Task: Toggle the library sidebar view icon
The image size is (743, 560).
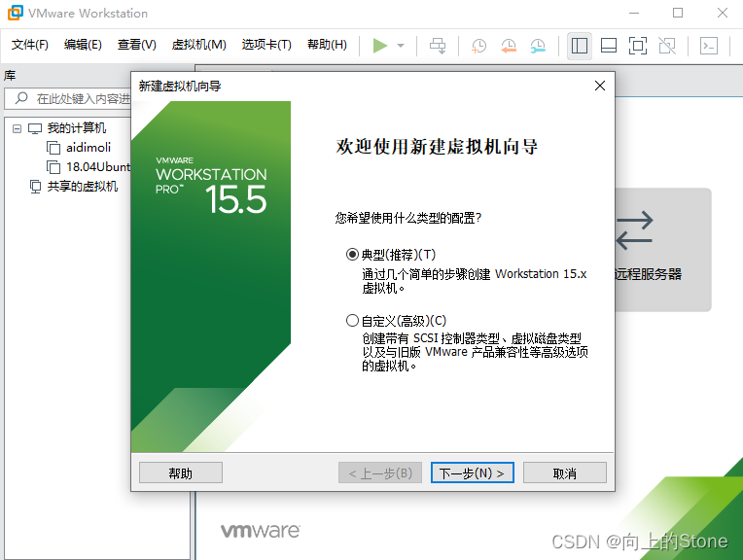Action: pos(579,46)
